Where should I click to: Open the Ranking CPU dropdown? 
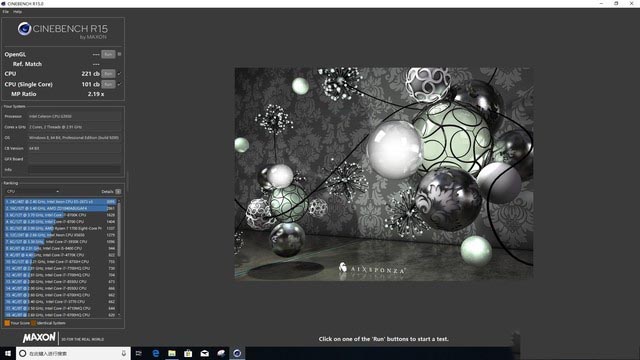(33, 191)
